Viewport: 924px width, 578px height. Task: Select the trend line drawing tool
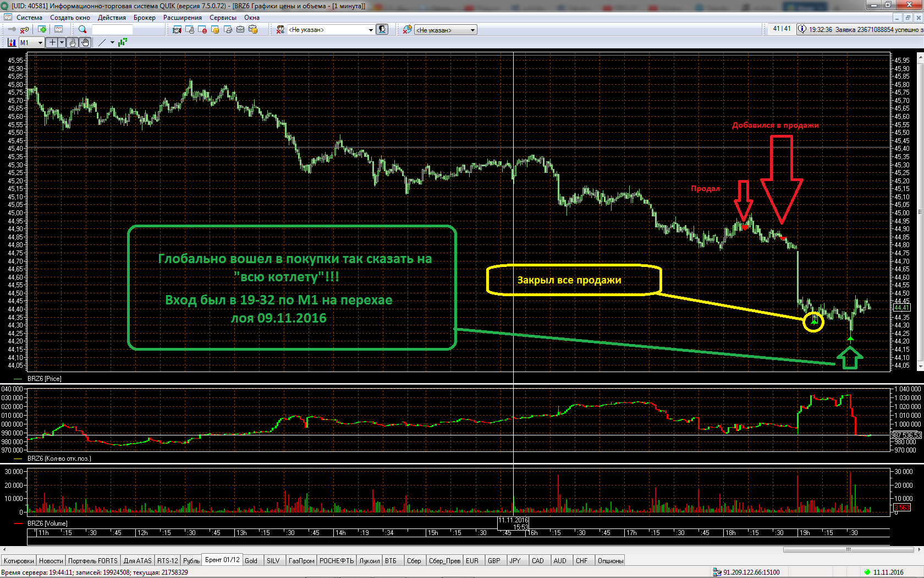tap(102, 42)
